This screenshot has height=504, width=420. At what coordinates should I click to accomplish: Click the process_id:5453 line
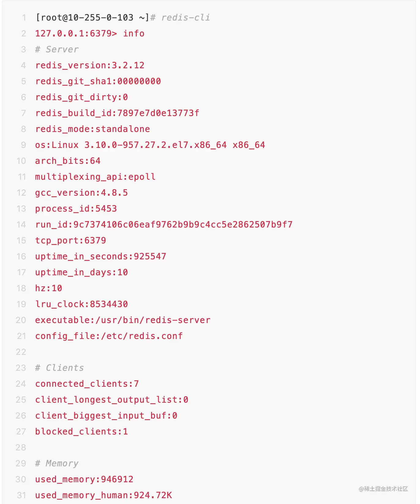coord(76,209)
